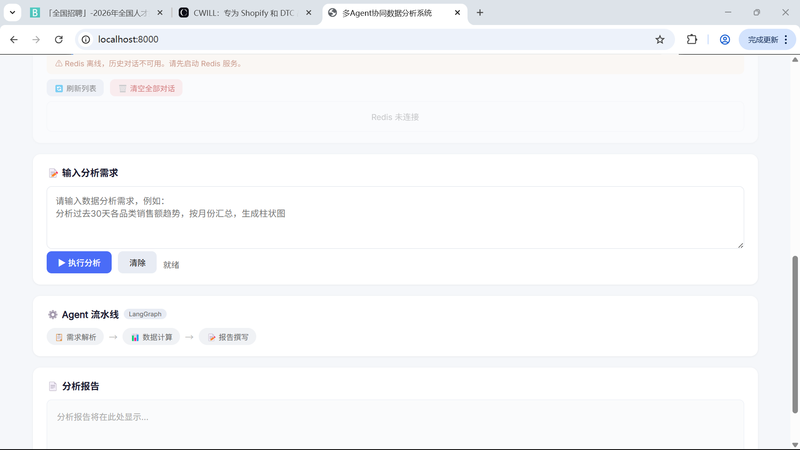This screenshot has width=800, height=450.
Task: Reload the localhost page
Action: pyautogui.click(x=59, y=39)
